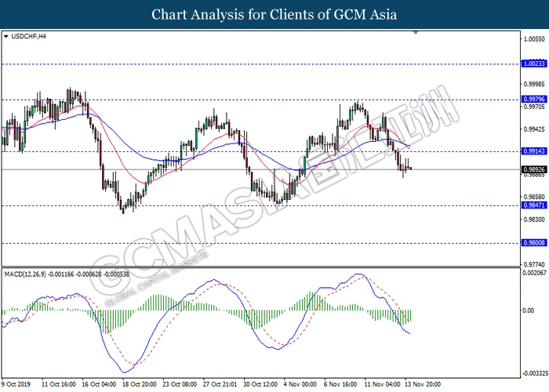Select the current price tag 0.98926

click(x=534, y=170)
